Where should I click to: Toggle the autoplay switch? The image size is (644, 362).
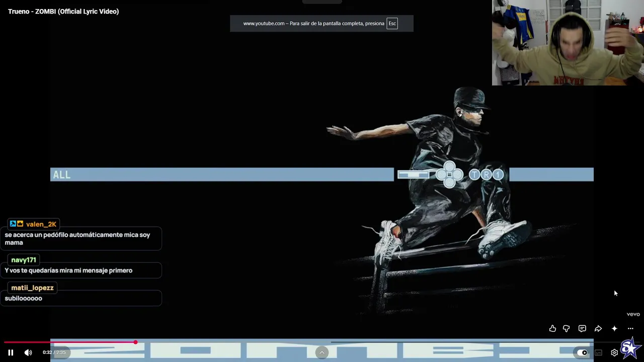point(582,352)
